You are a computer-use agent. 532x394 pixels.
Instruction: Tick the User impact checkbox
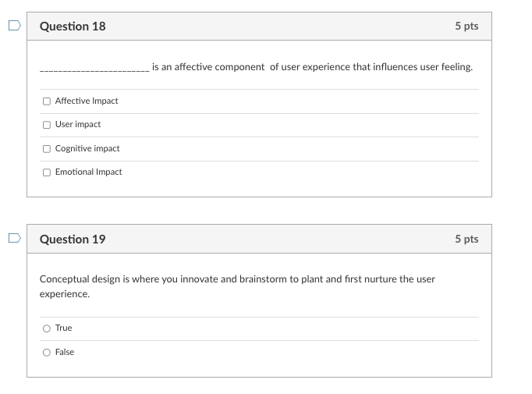point(47,125)
